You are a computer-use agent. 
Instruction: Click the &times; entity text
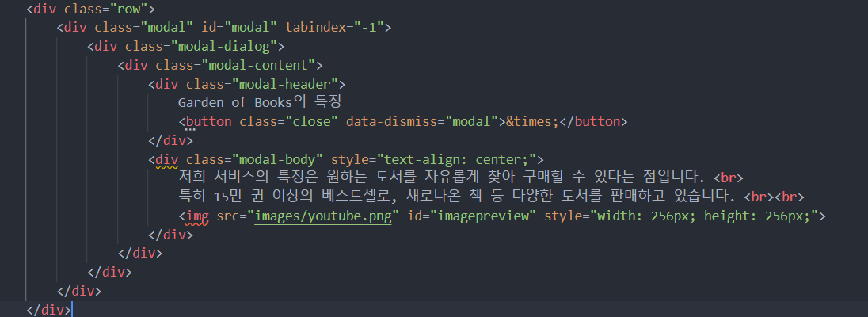pyautogui.click(x=532, y=122)
